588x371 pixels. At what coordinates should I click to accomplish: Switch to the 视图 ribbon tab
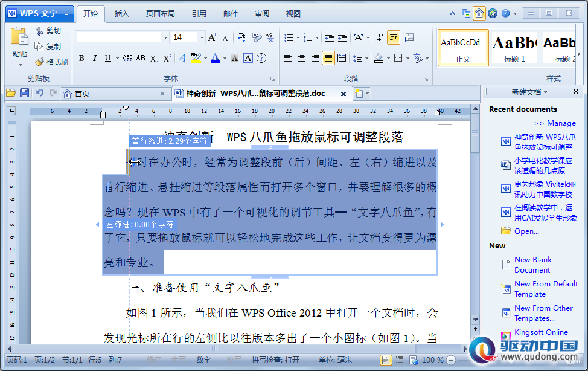293,14
